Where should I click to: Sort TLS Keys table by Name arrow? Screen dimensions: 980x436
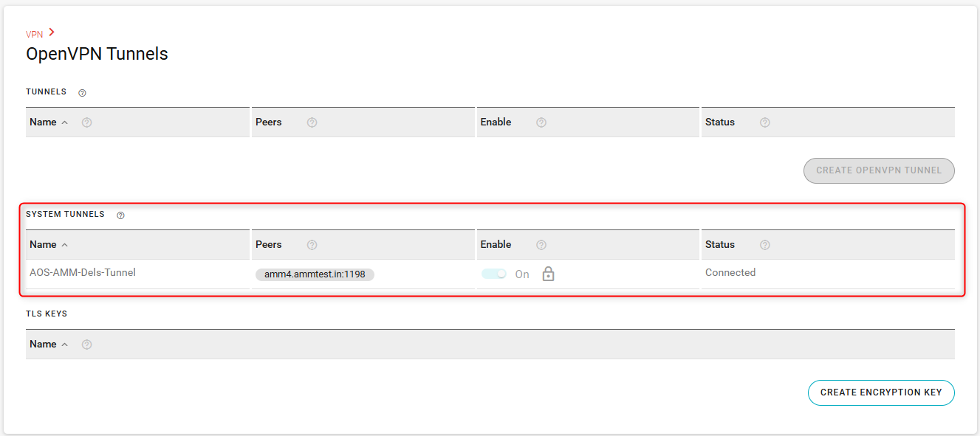(x=65, y=345)
